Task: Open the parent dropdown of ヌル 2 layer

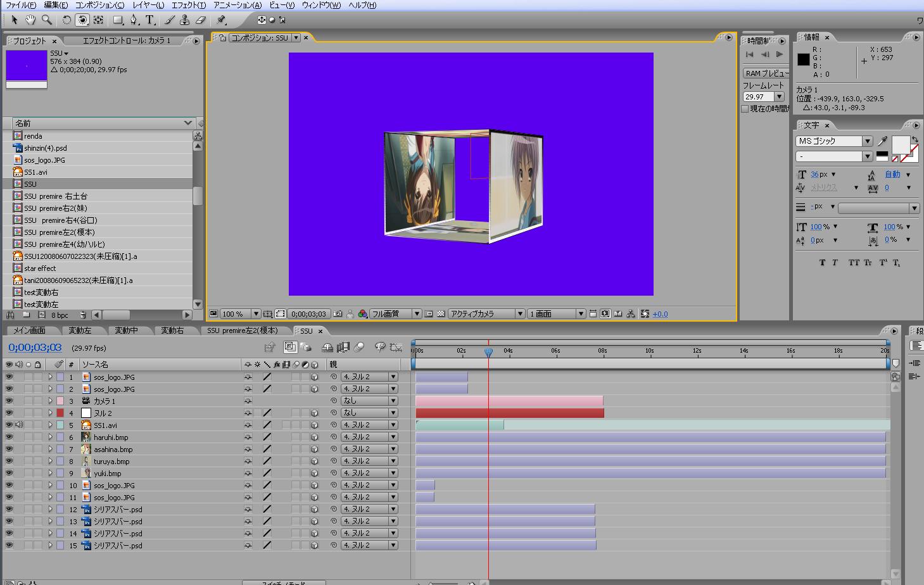Action: (369, 413)
